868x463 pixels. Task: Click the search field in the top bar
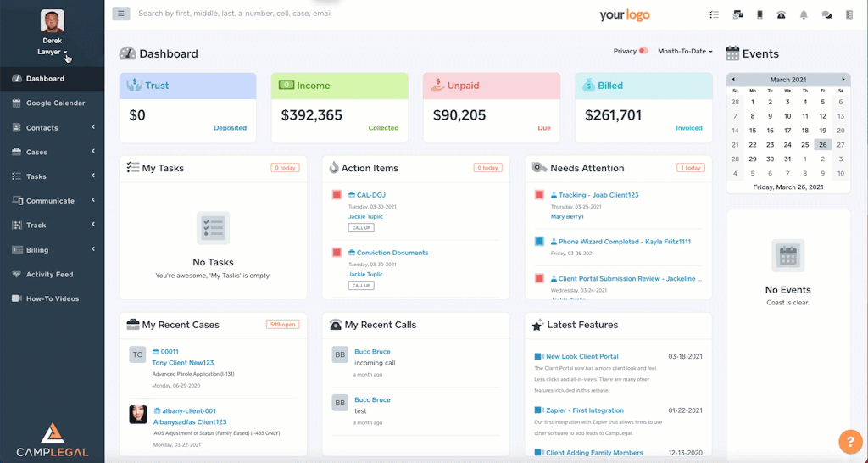(236, 14)
